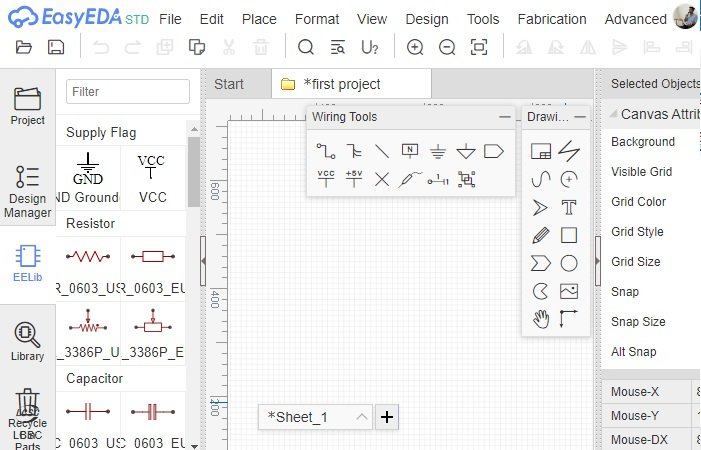Select the Ellipse drawing tool
Screen dimensions: 701x450
point(569,263)
